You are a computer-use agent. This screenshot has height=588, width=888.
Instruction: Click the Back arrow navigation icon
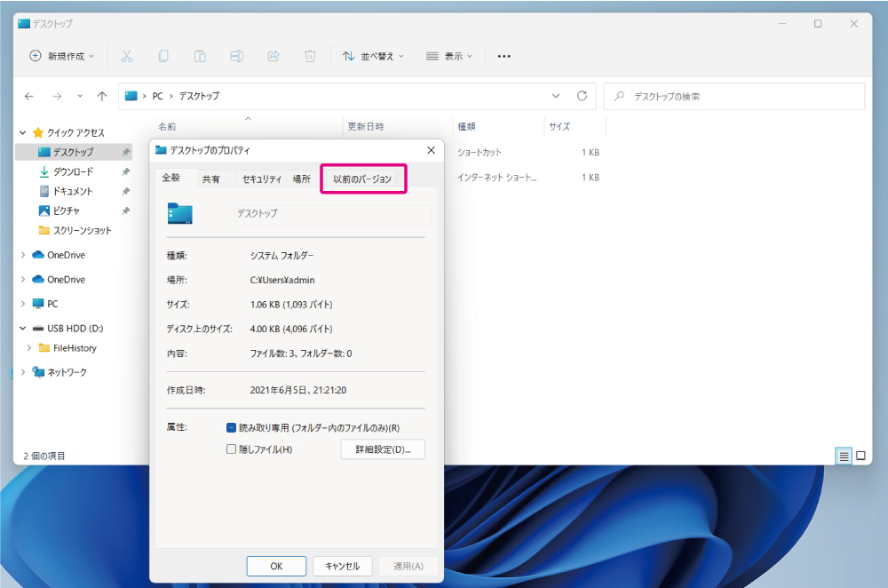point(29,96)
